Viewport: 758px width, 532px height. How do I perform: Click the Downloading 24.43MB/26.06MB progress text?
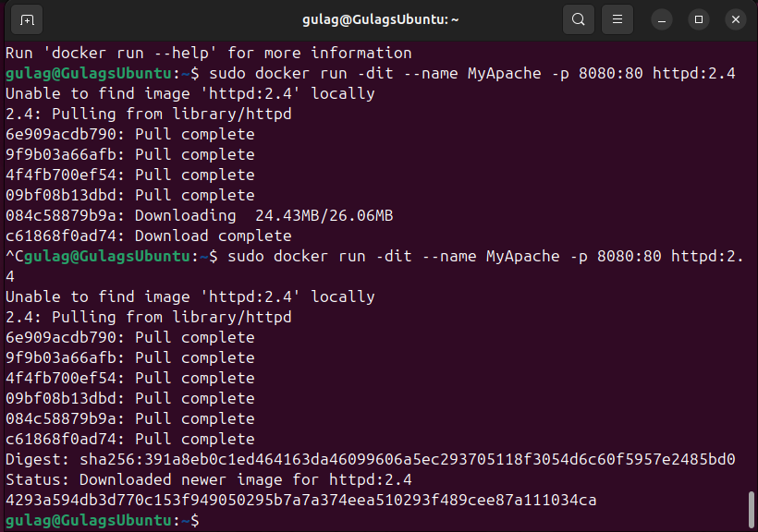tap(263, 215)
